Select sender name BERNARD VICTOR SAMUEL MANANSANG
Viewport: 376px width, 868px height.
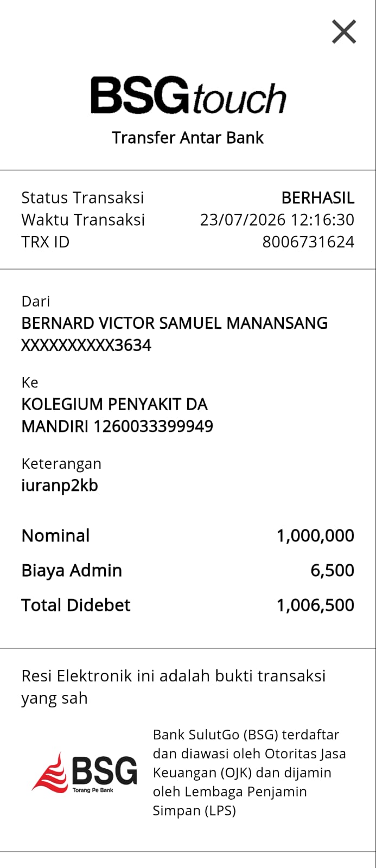coord(174,323)
